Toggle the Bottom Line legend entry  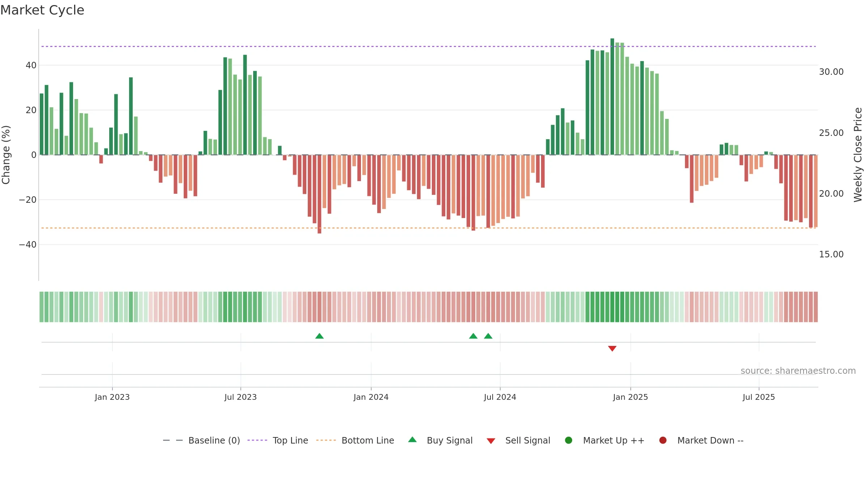[355, 440]
